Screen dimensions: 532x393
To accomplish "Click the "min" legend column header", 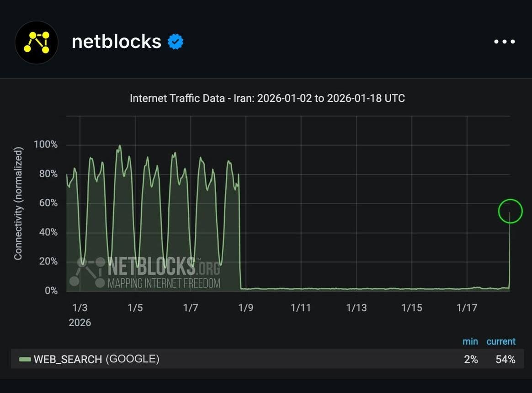I will pyautogui.click(x=470, y=341).
